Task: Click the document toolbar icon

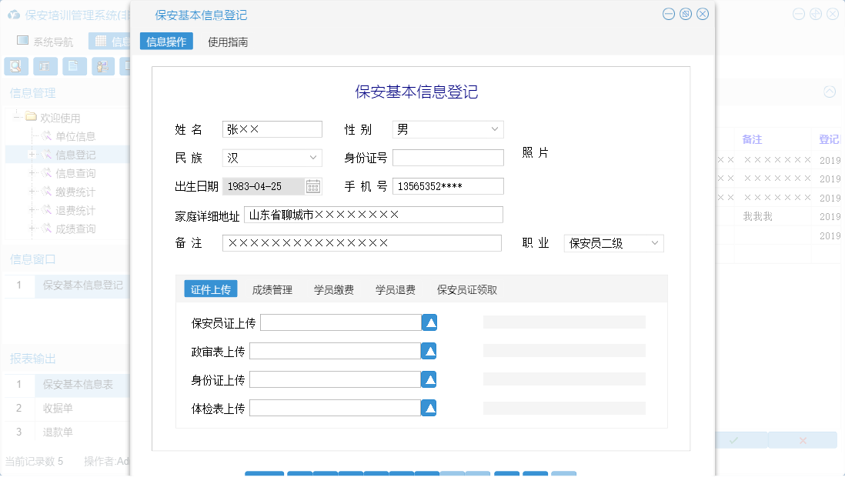Action: pos(74,66)
